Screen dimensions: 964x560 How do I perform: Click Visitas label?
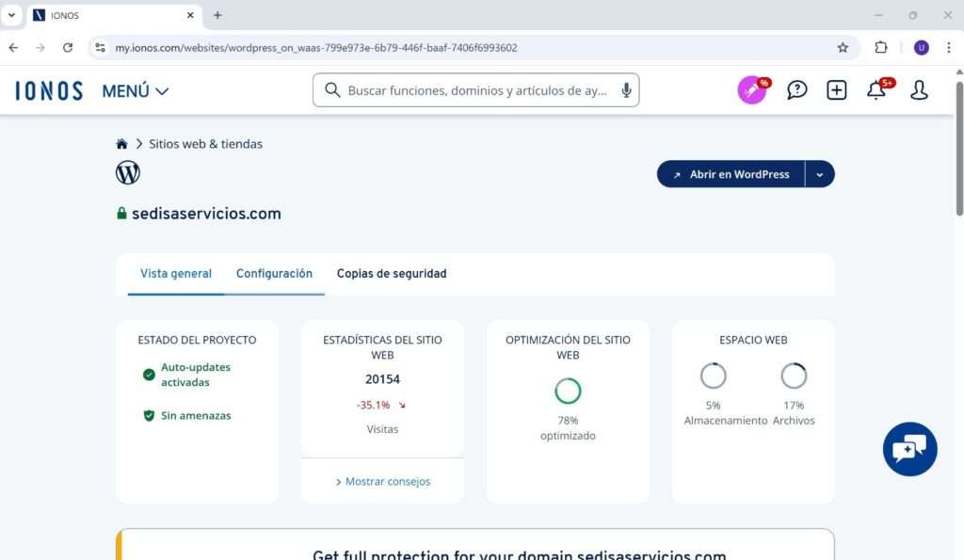(x=382, y=429)
